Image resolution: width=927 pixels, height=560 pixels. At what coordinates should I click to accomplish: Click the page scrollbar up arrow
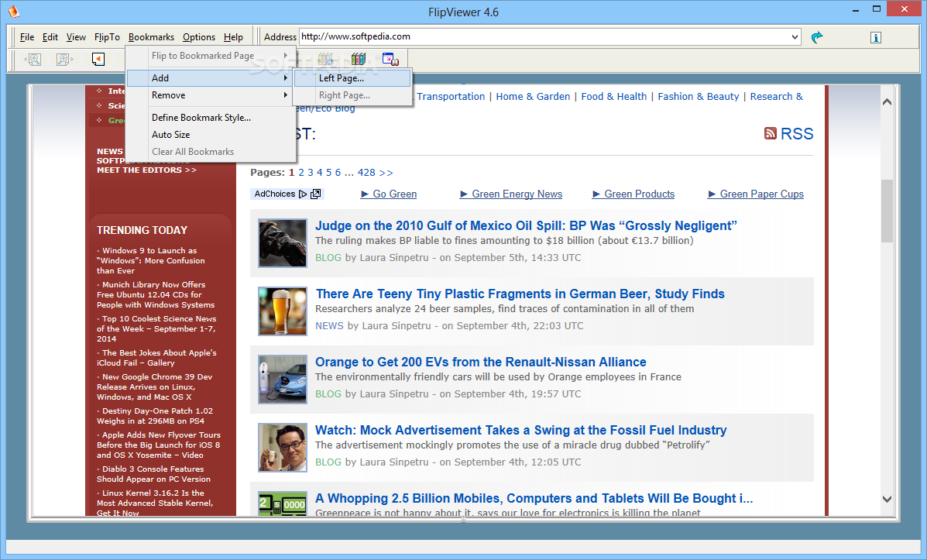click(x=887, y=101)
